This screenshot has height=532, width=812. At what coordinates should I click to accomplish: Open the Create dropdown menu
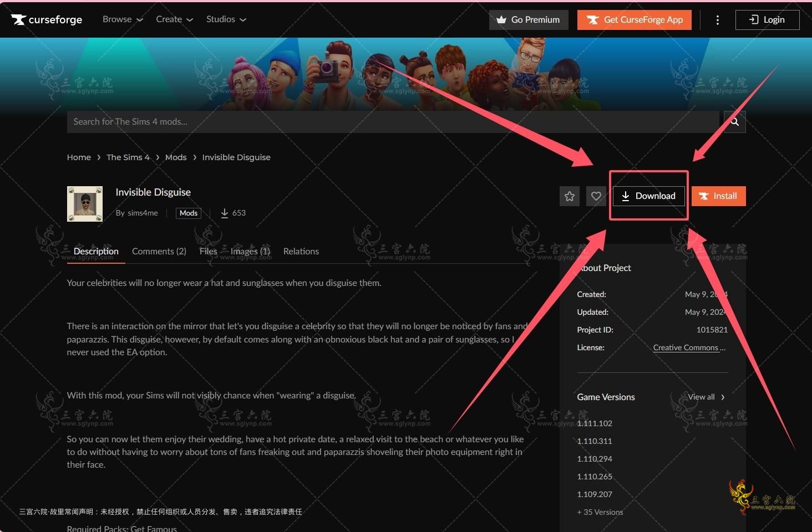coord(174,19)
